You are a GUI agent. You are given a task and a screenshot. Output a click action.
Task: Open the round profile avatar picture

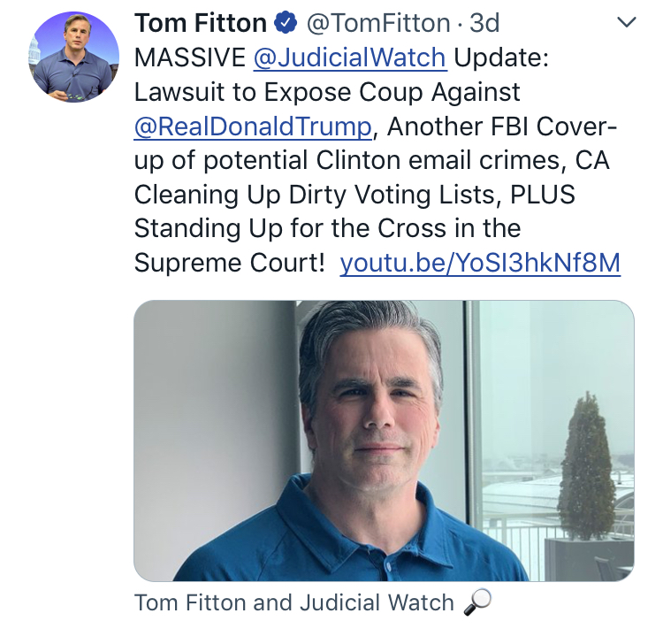75,57
